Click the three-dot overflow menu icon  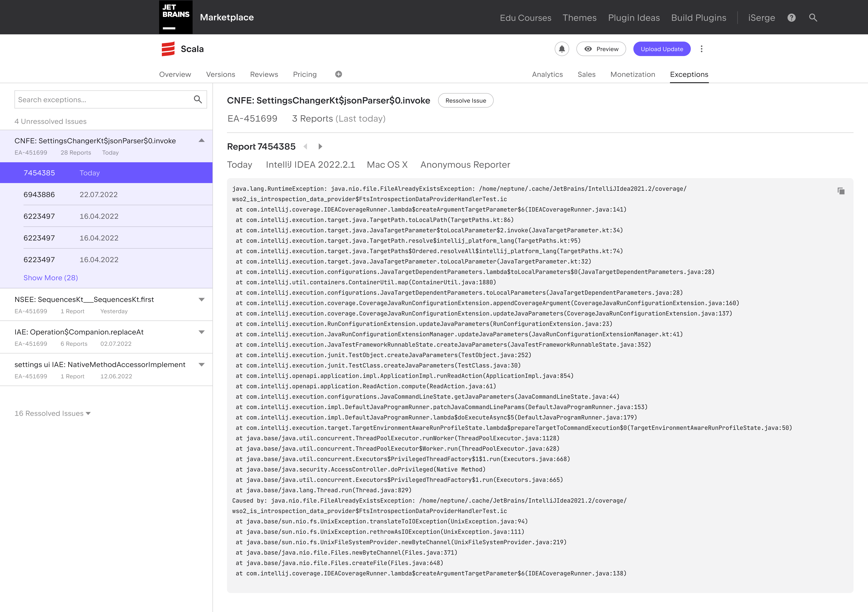click(702, 49)
